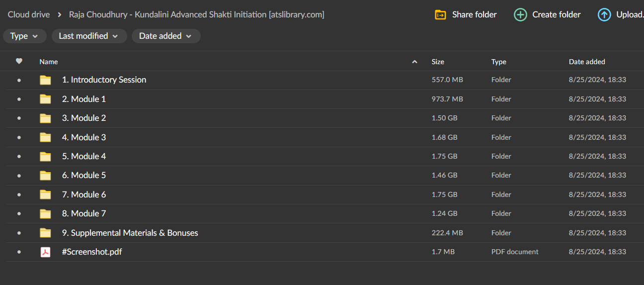The width and height of the screenshot is (644, 285).
Task: Click the Name column sort arrow
Action: tap(414, 62)
